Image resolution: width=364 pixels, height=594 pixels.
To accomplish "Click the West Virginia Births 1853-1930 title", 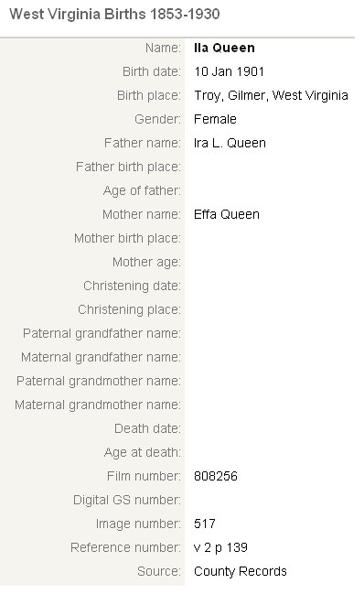I will [114, 15].
